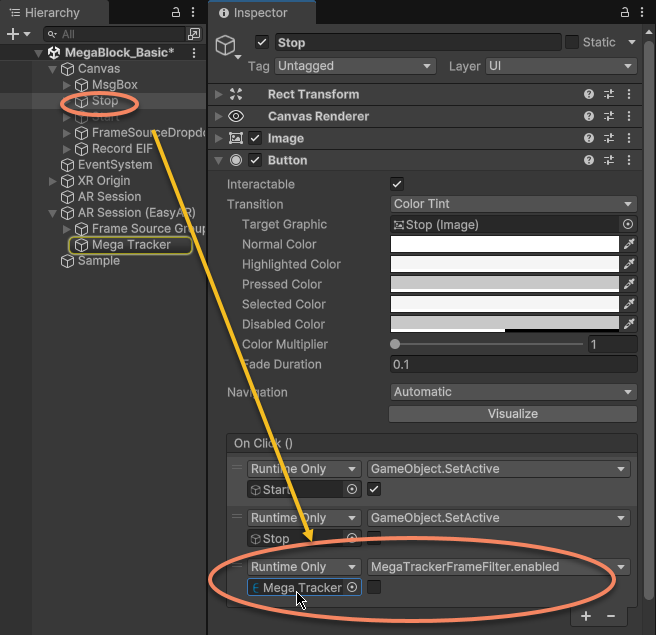Viewport: 656px width, 635px height.
Task: Open the Image component more options menu
Action: [628, 138]
